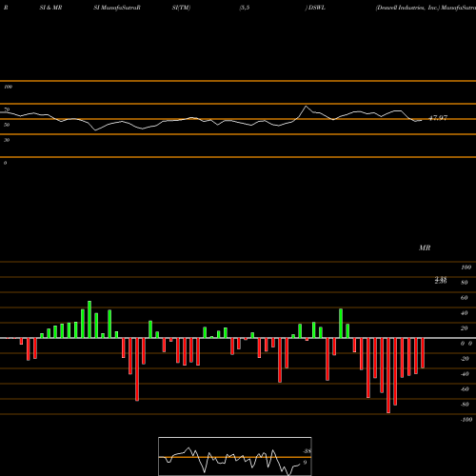Click the 2.36 value near MR axis
This screenshot has width=476, height=476.
click(441, 282)
